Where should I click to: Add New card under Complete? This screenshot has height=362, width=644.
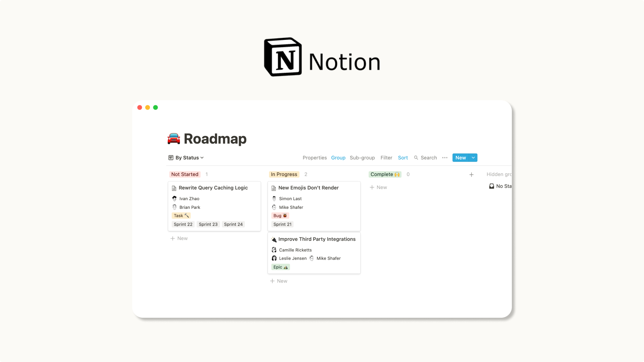pyautogui.click(x=378, y=187)
